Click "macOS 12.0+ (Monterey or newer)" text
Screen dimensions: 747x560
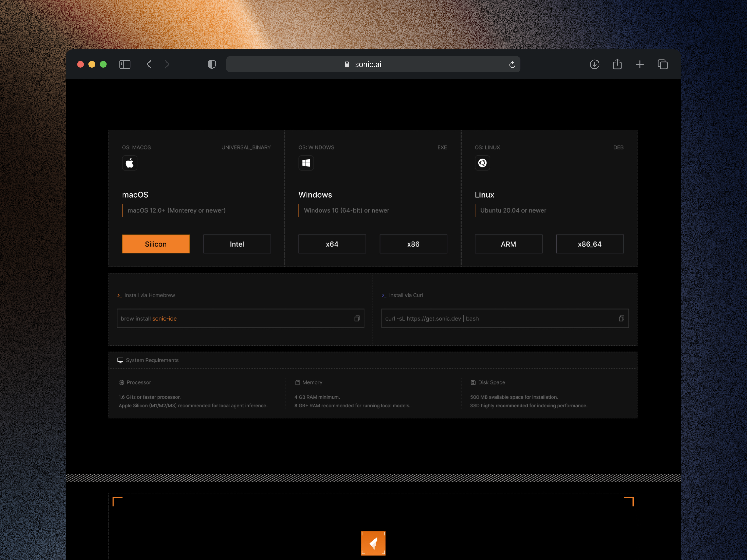point(176,210)
